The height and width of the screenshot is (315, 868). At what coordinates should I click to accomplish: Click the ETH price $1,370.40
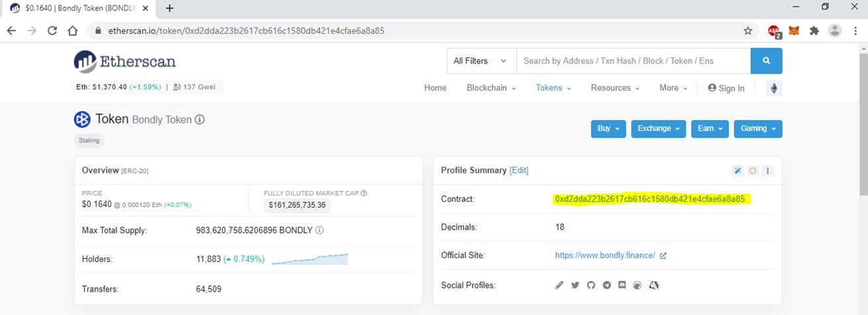pos(109,87)
